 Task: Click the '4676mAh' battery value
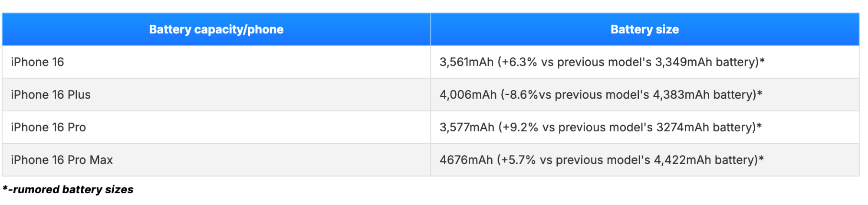(466, 160)
